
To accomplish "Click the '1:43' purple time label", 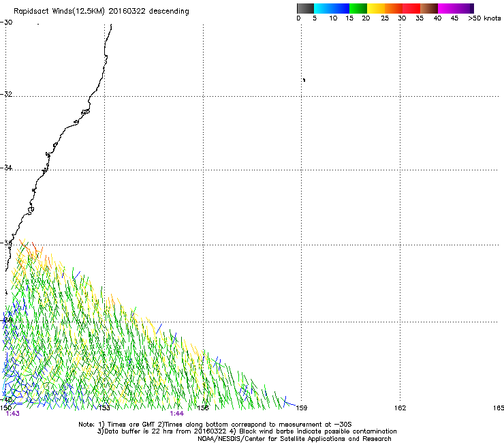I will coord(12,414).
